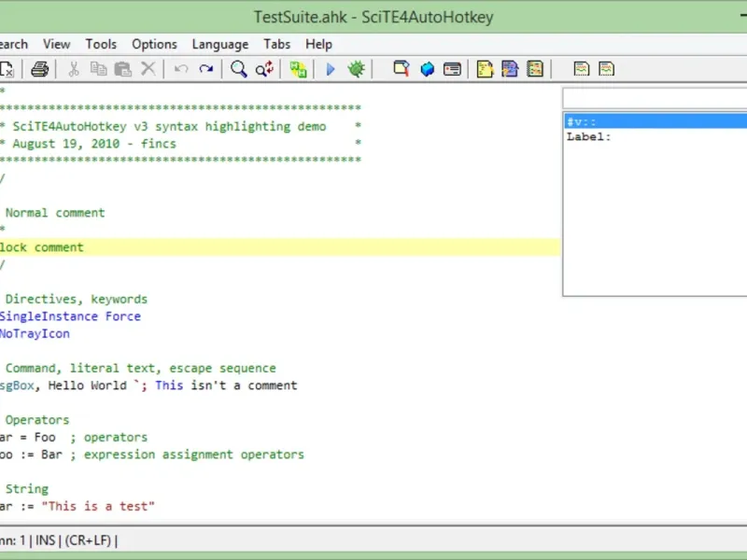The image size is (747, 560).
Task: Click the 'Command, literal text, escape sequence' line
Action: pos(141,368)
